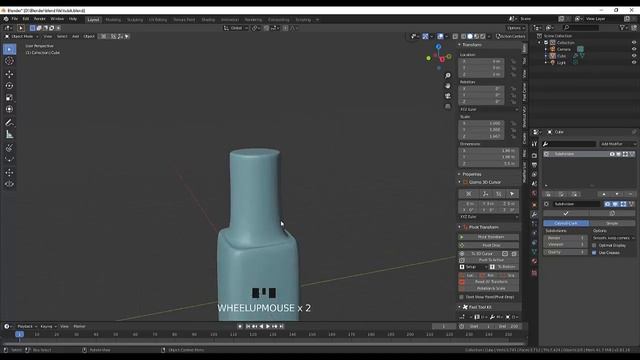
Task: Adjust the Viewport subdivision levels field
Action: point(565,244)
